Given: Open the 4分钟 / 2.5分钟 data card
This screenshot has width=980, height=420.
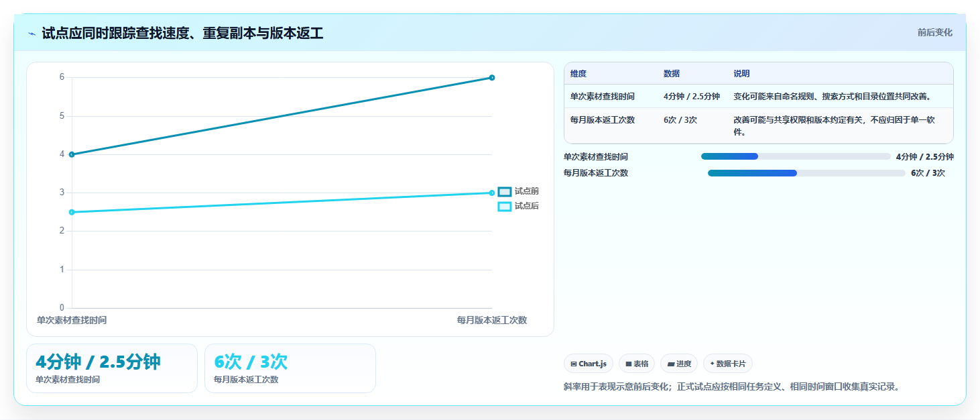Looking at the screenshot, I should coord(112,368).
